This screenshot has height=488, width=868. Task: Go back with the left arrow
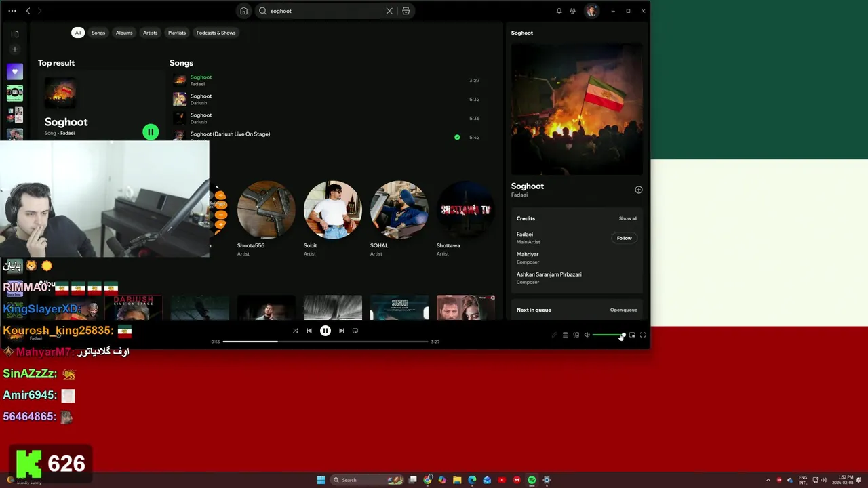28,11
